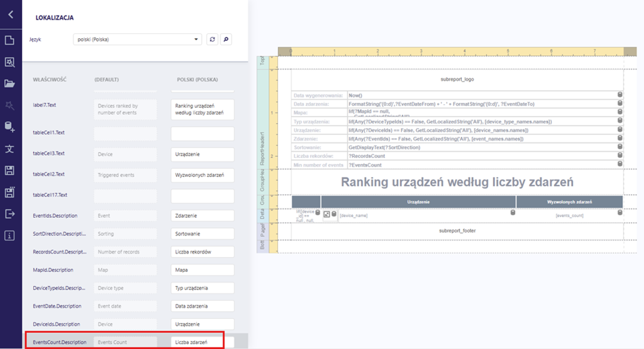Save report using floppy disk icon
This screenshot has width=644, height=349.
(10, 170)
